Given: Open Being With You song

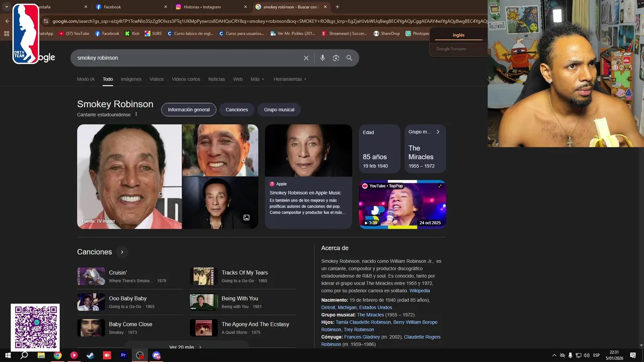Looking at the screenshot, I should point(243,302).
